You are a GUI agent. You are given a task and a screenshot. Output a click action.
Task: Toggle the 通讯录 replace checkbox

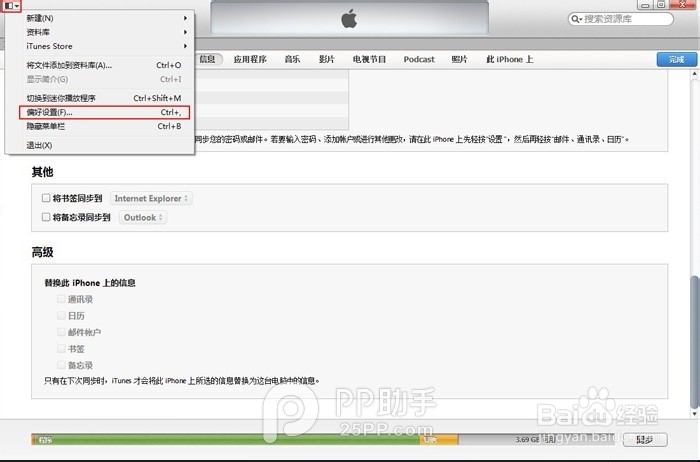[x=61, y=299]
